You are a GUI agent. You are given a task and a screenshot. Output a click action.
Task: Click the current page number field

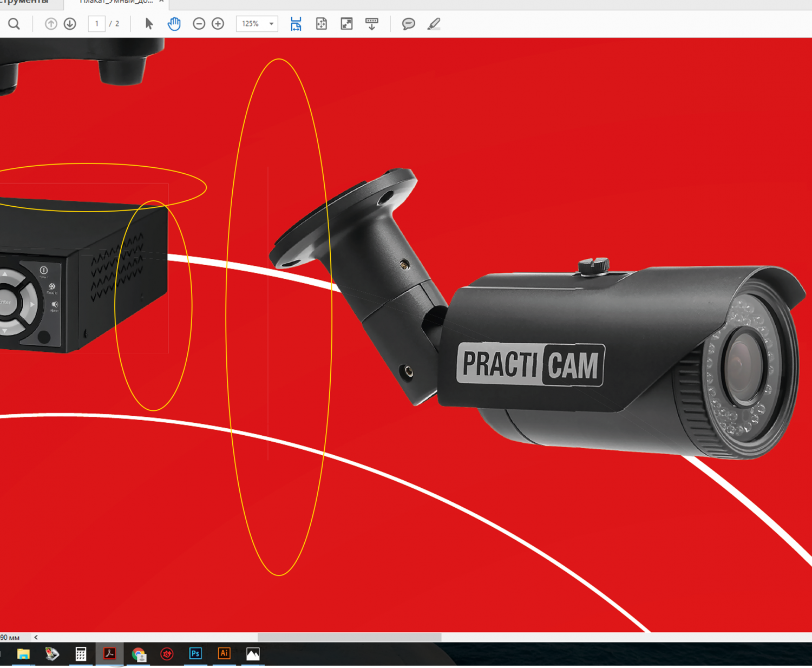click(x=96, y=24)
